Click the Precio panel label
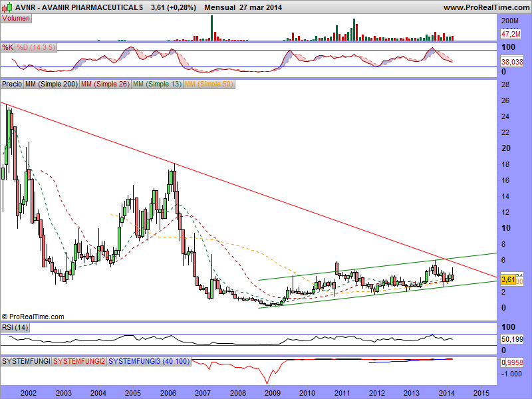Viewport: 532px width, 399px height. (x=12, y=84)
